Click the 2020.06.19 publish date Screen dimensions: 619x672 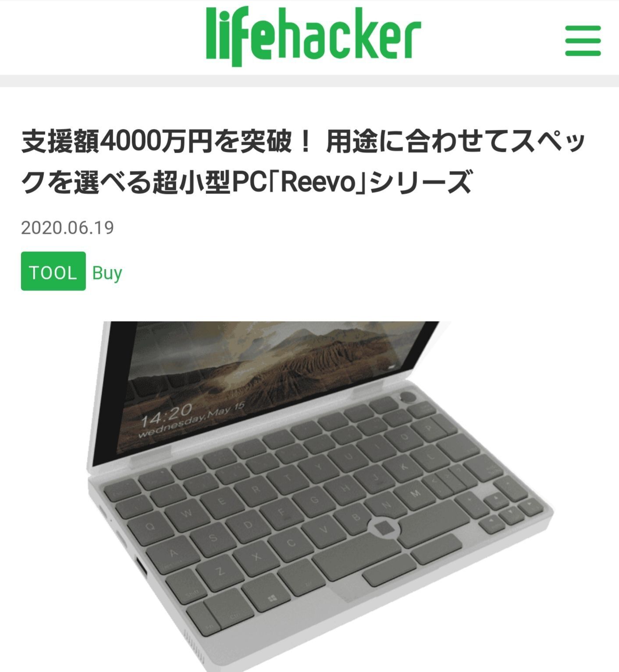[68, 228]
